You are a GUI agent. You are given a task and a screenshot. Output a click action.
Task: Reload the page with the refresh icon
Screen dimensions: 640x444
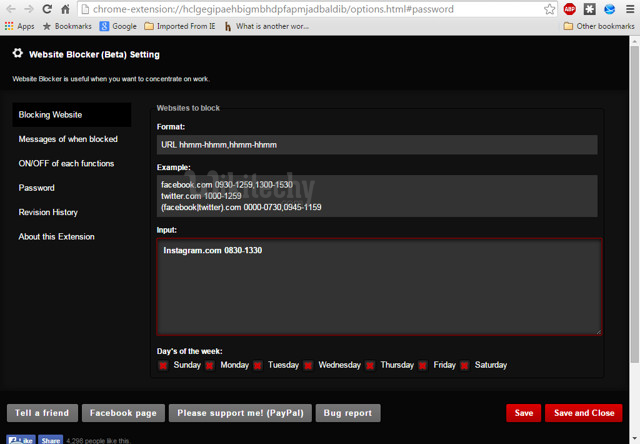coord(47,9)
